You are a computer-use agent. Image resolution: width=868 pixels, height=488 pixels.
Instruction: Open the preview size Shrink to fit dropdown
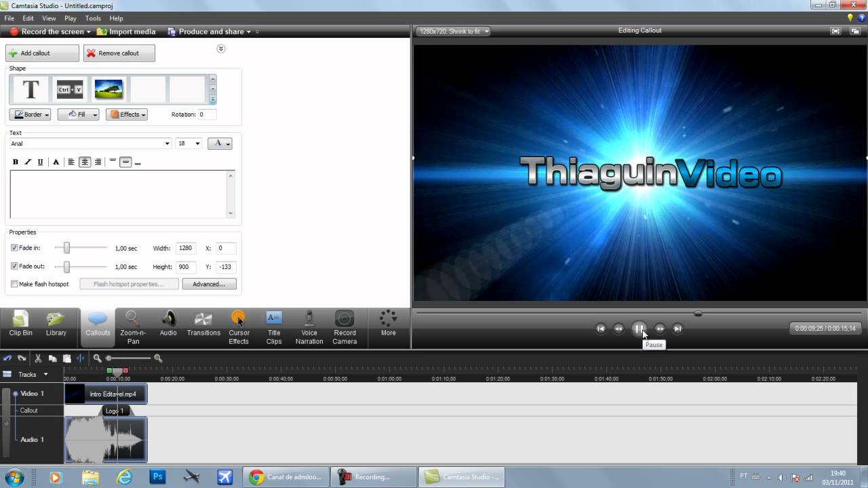pos(453,31)
